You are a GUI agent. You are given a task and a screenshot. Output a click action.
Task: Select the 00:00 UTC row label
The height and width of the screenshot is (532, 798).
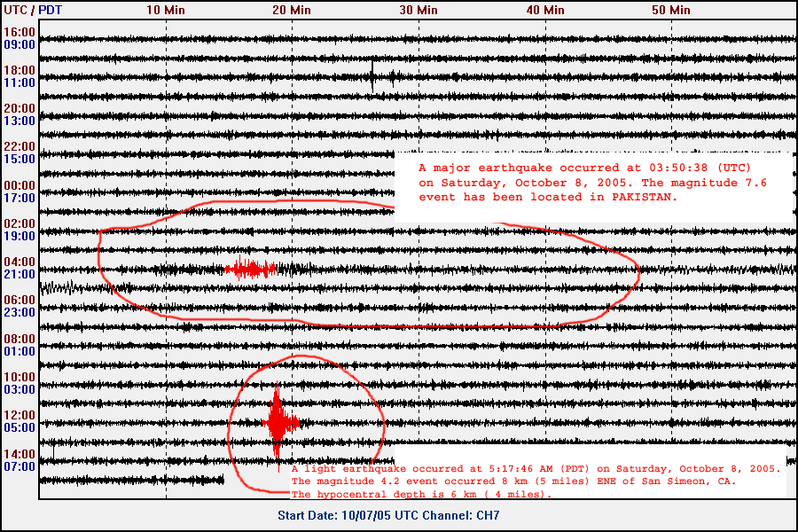[x=20, y=184]
